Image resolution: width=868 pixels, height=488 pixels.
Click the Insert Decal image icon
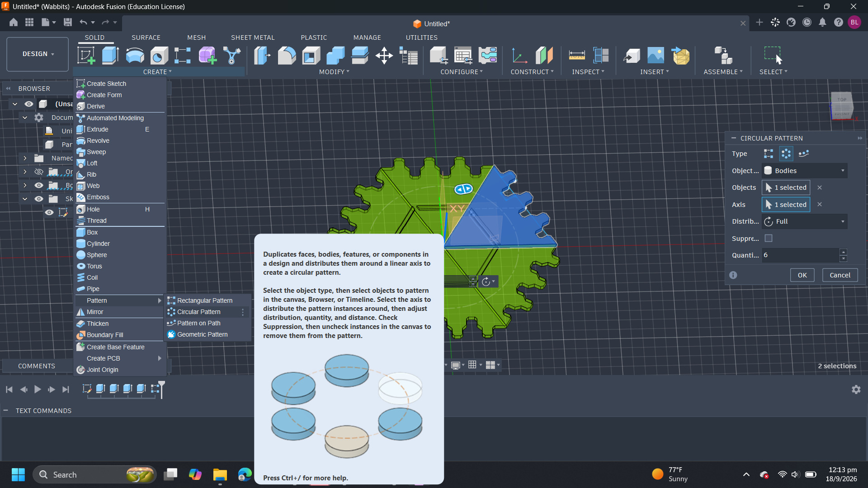(656, 56)
